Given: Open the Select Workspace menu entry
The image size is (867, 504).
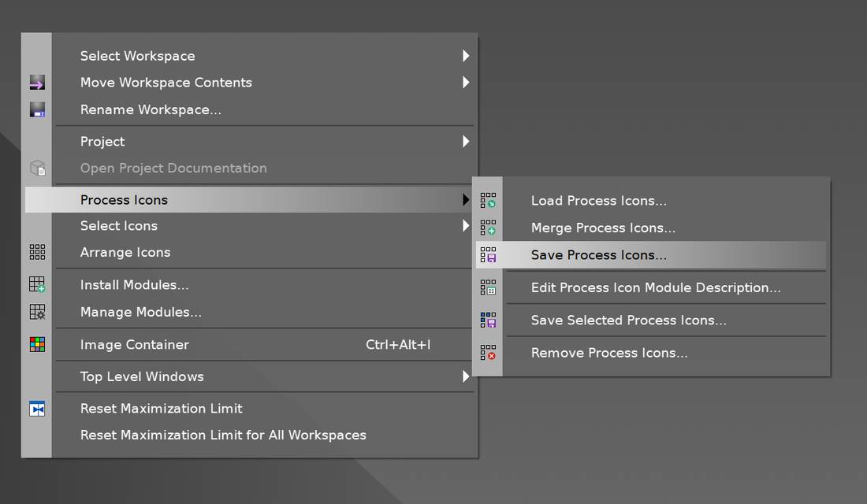Looking at the screenshot, I should (249, 56).
